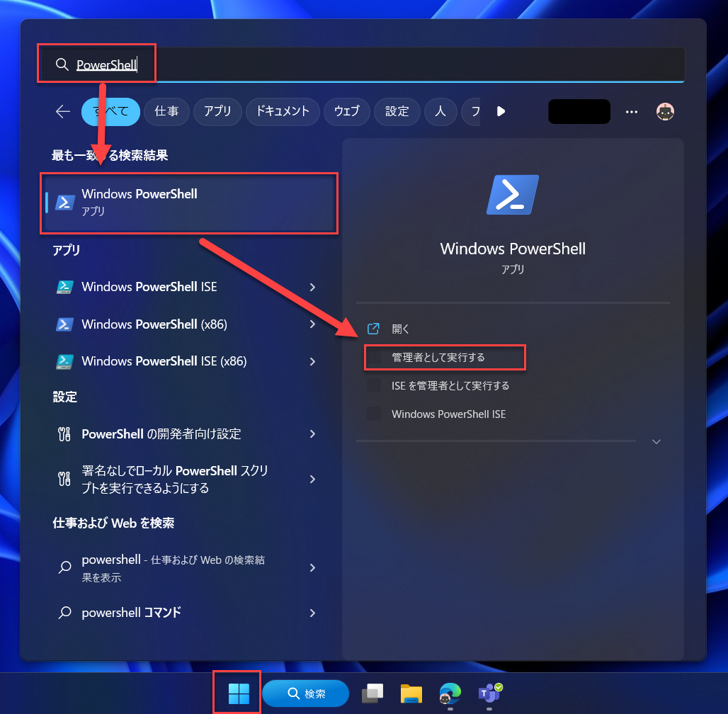Expand the Windows PowerShell ISE result chevron
728x714 pixels.
(312, 287)
